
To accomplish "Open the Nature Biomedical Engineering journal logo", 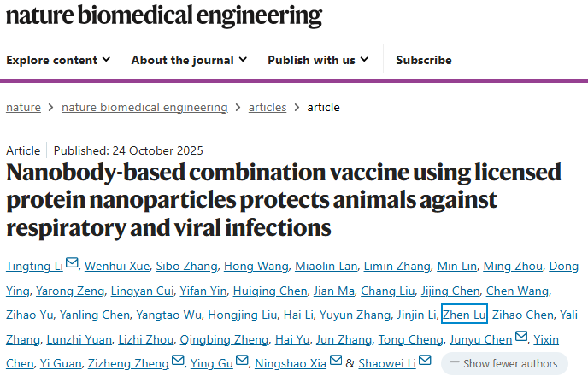I will tap(164, 15).
